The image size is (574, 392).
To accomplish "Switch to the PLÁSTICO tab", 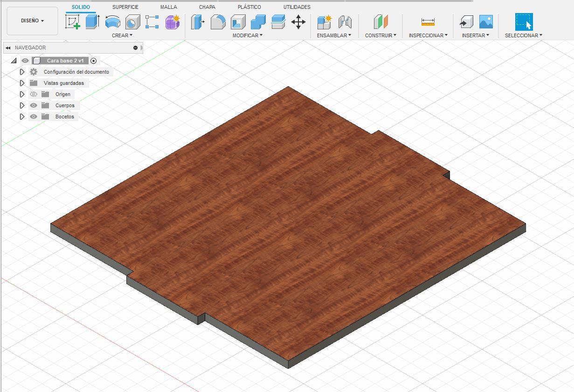I will (x=249, y=7).
